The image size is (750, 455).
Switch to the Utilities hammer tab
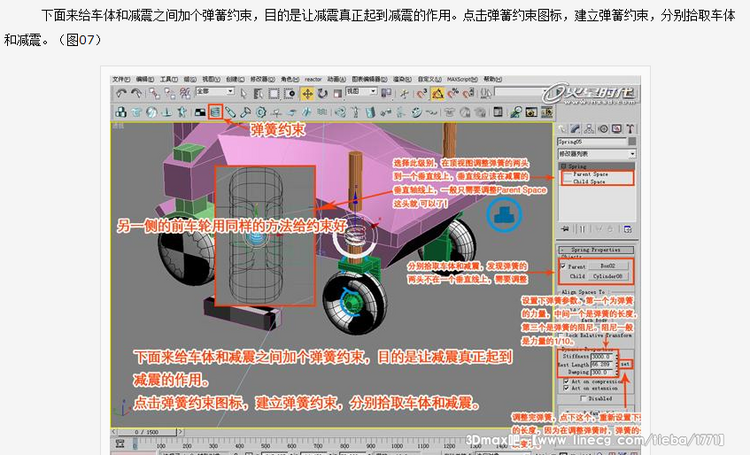point(631,128)
